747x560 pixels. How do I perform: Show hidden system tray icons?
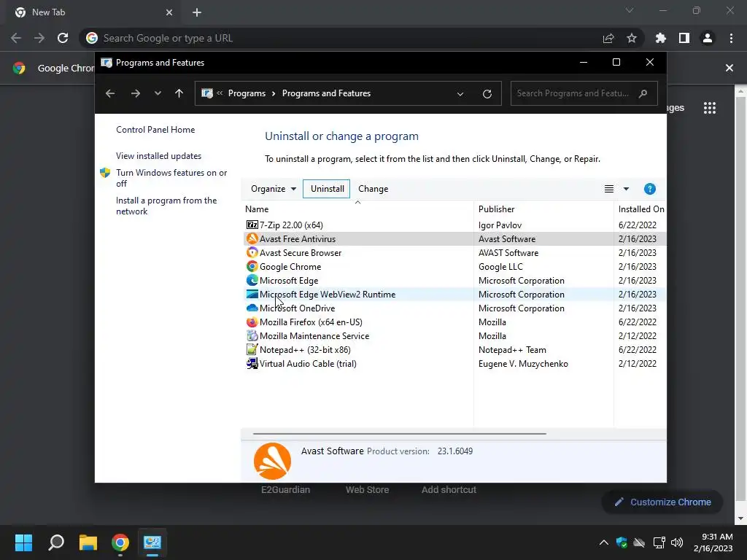click(603, 542)
